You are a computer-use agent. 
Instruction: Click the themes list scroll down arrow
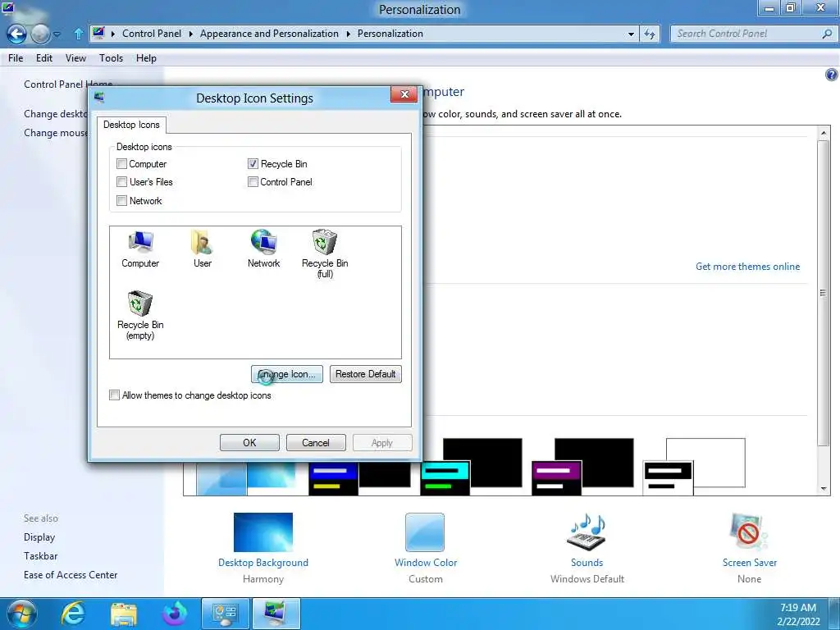pyautogui.click(x=824, y=489)
